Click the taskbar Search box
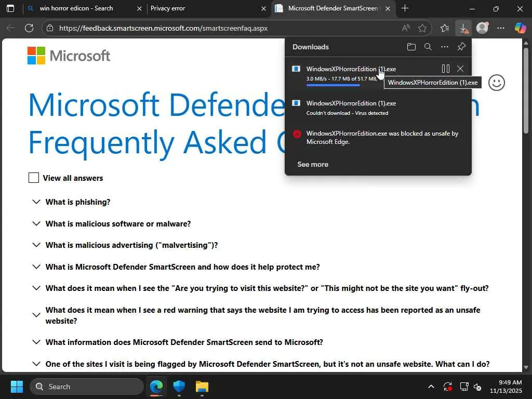The image size is (532, 399). click(87, 387)
